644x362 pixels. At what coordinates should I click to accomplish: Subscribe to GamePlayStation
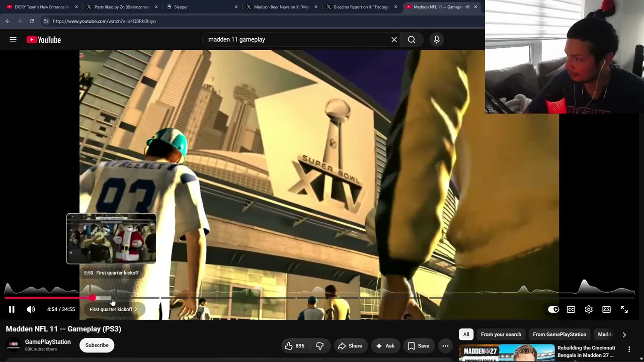pos(97,345)
